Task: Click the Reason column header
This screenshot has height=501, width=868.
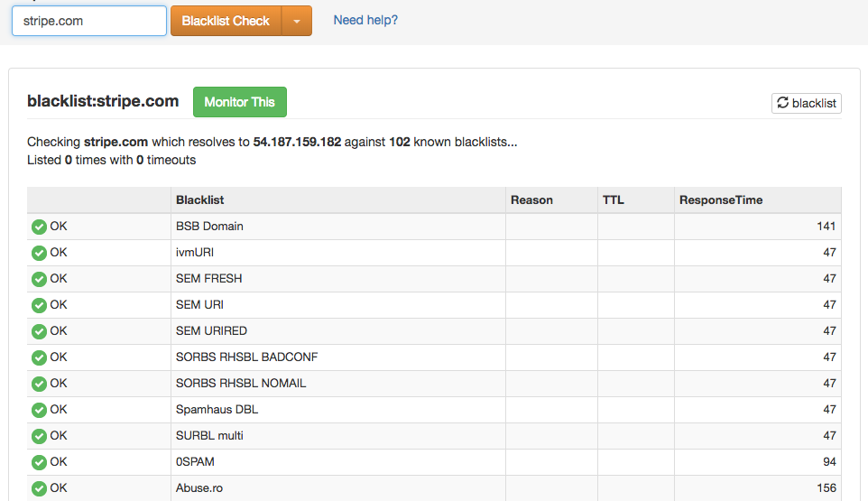Action: pyautogui.click(x=531, y=200)
